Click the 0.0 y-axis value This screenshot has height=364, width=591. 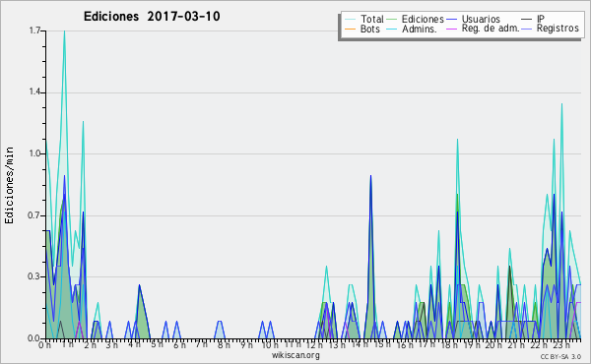tap(34, 338)
